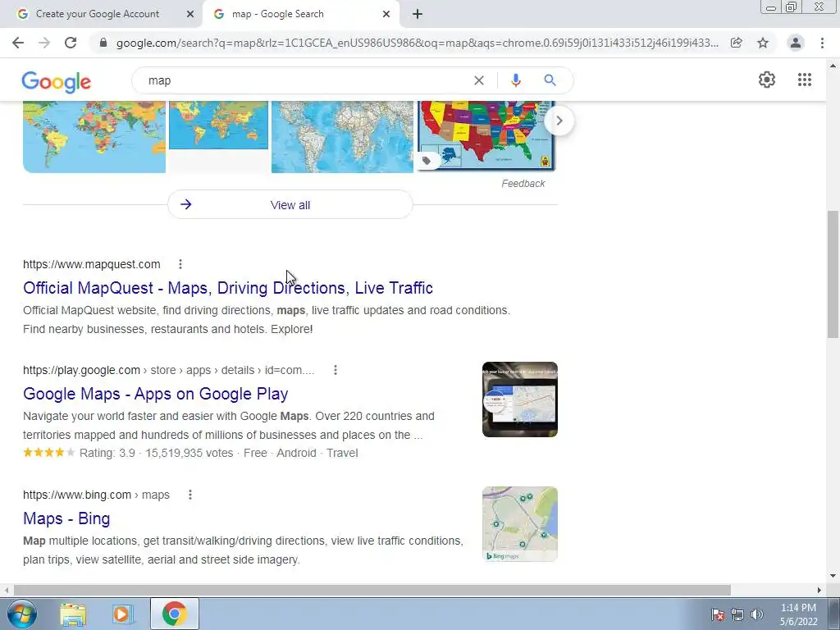Open the Chrome profile avatar
The image size is (840, 630).
pos(796,43)
